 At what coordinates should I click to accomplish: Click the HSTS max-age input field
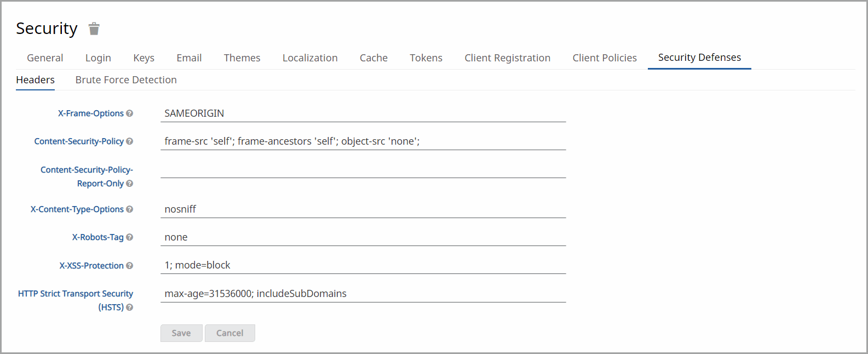pos(363,294)
